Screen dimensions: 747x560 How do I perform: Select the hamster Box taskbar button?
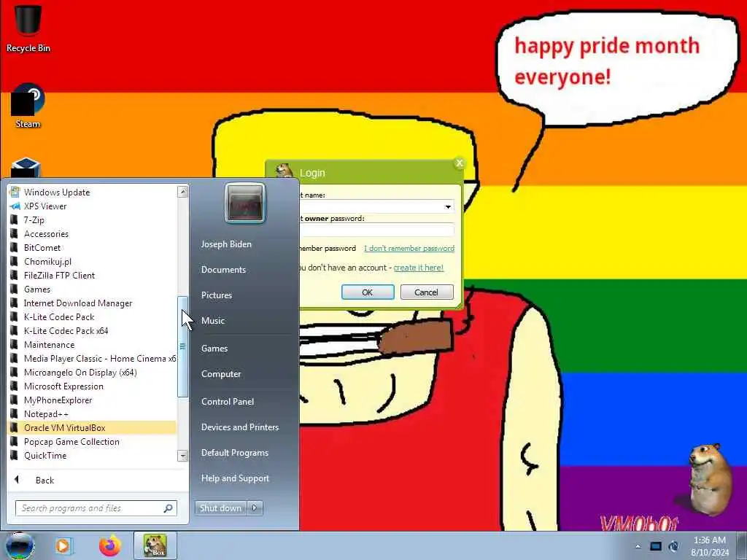pos(155,545)
